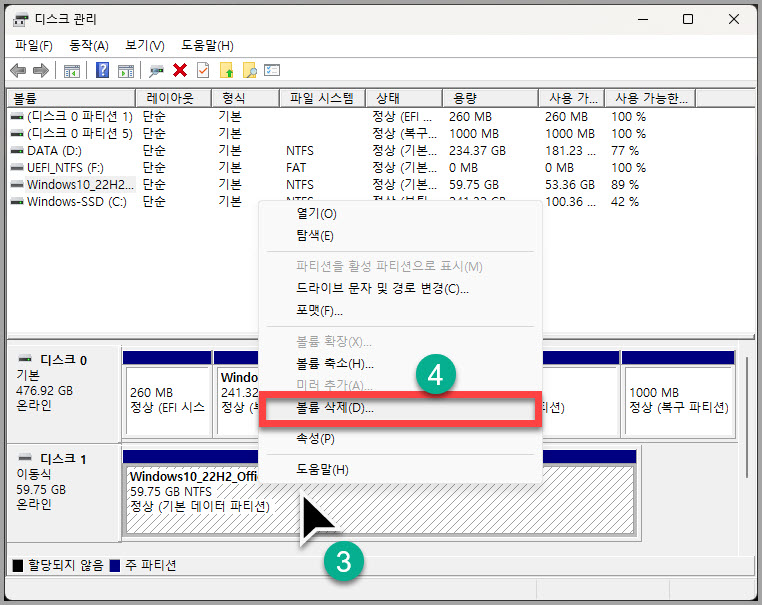The image size is (762, 605).
Task: Click drive icon of UEFI_NTFS (F:) row
Action: coord(17,168)
